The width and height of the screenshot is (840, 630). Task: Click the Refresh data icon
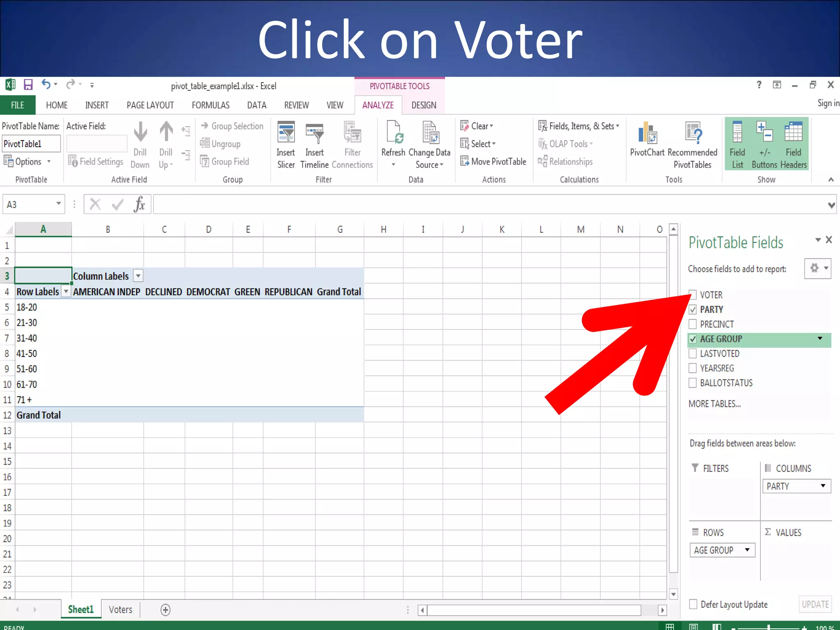pyautogui.click(x=394, y=132)
